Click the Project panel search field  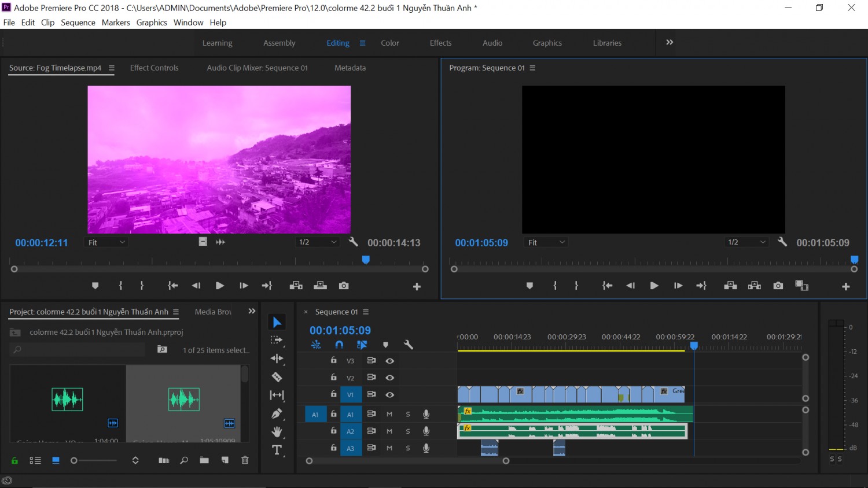(x=78, y=349)
